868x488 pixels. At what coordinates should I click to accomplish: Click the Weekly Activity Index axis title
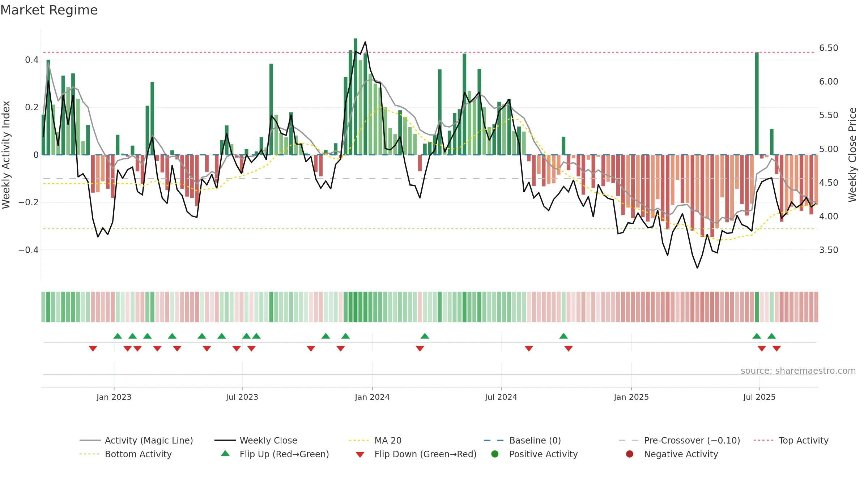coord(6,155)
